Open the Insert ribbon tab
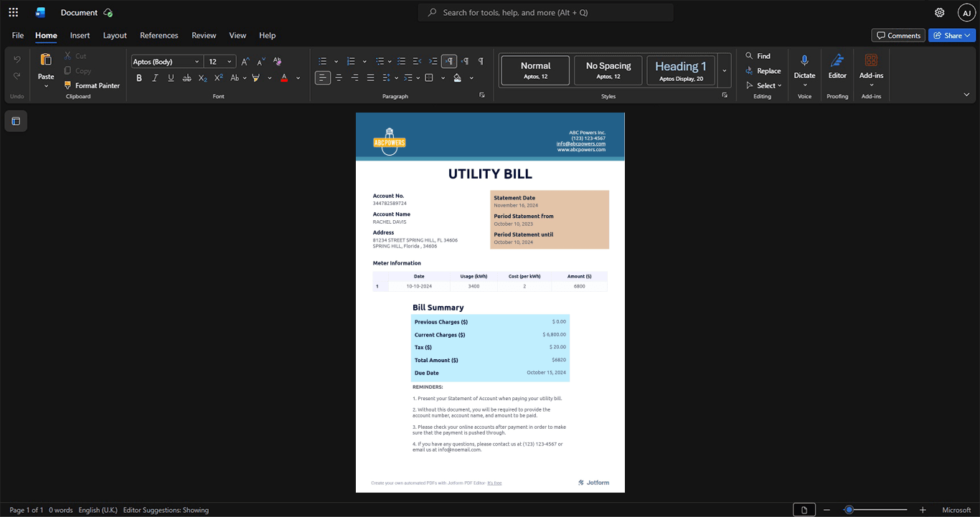This screenshot has width=980, height=517. pos(80,35)
